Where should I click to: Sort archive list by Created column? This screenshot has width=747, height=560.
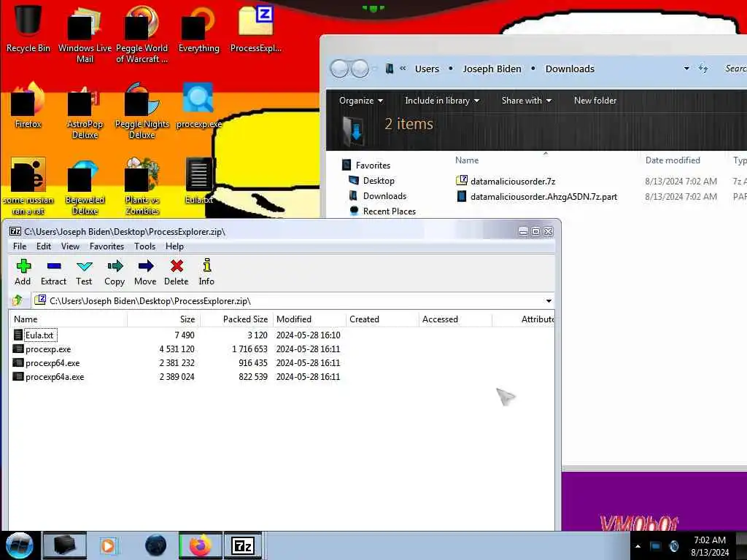click(x=382, y=319)
